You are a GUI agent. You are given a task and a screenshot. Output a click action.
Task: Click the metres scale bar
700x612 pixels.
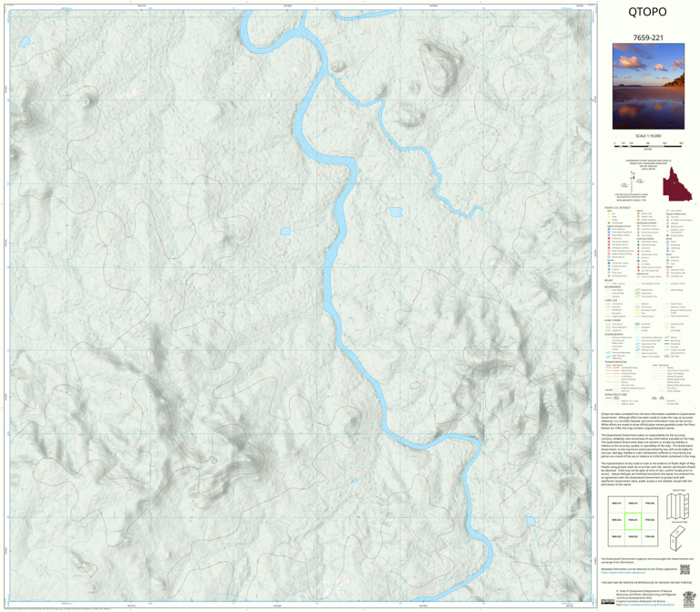coord(648,145)
